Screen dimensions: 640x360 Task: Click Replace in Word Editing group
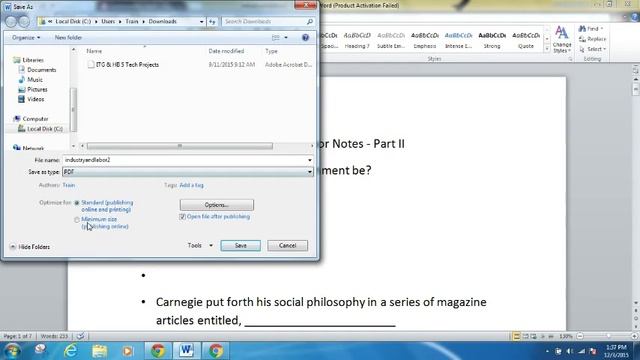tap(593, 39)
